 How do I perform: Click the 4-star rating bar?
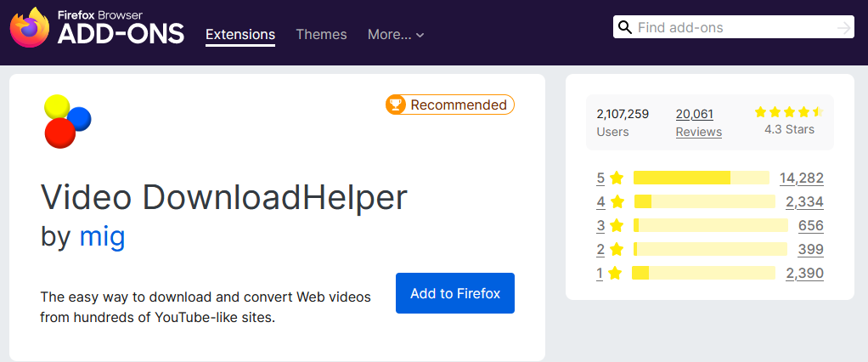(x=704, y=201)
